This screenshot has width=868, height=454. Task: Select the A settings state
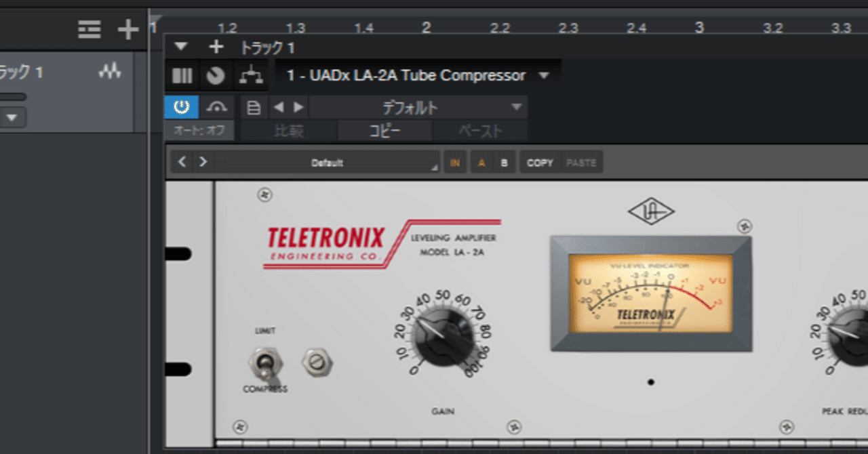481,163
